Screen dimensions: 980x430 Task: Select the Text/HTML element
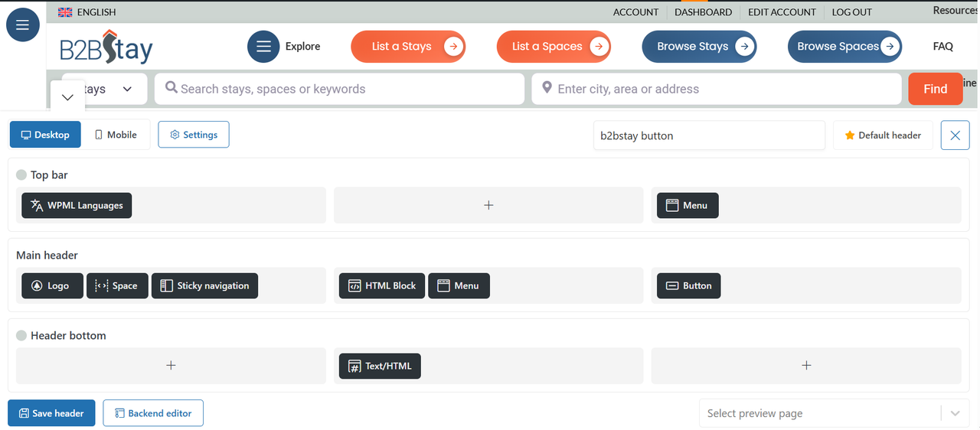coord(380,366)
